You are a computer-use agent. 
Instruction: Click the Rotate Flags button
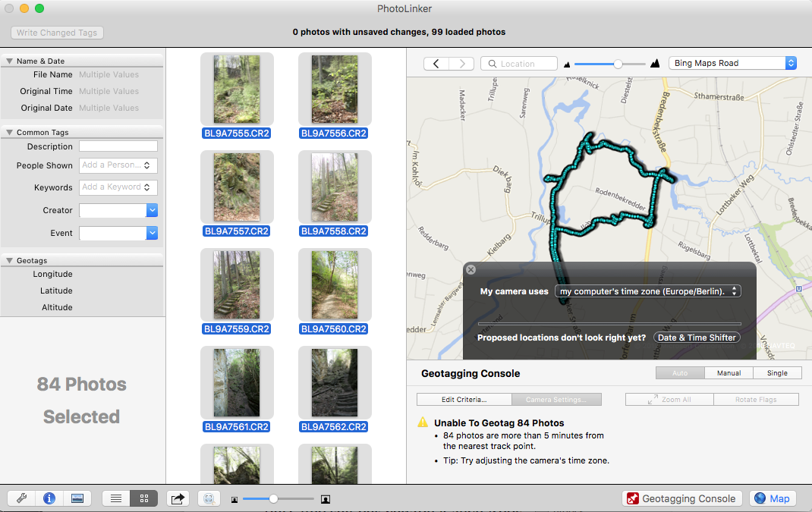(x=756, y=400)
